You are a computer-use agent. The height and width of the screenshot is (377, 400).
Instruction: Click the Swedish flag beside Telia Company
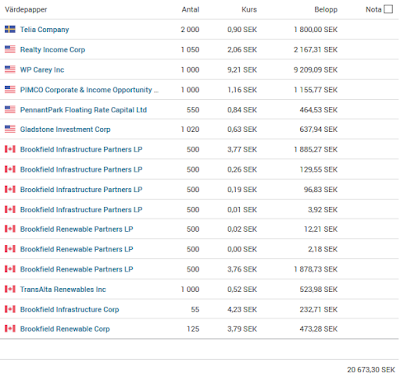pos(10,29)
